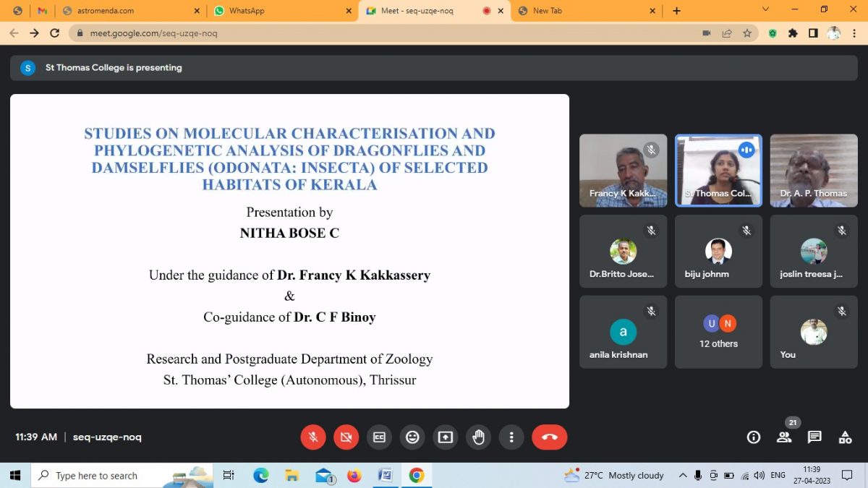Open the 12 others participants tile
The image size is (868, 488).
pyautogui.click(x=718, y=331)
